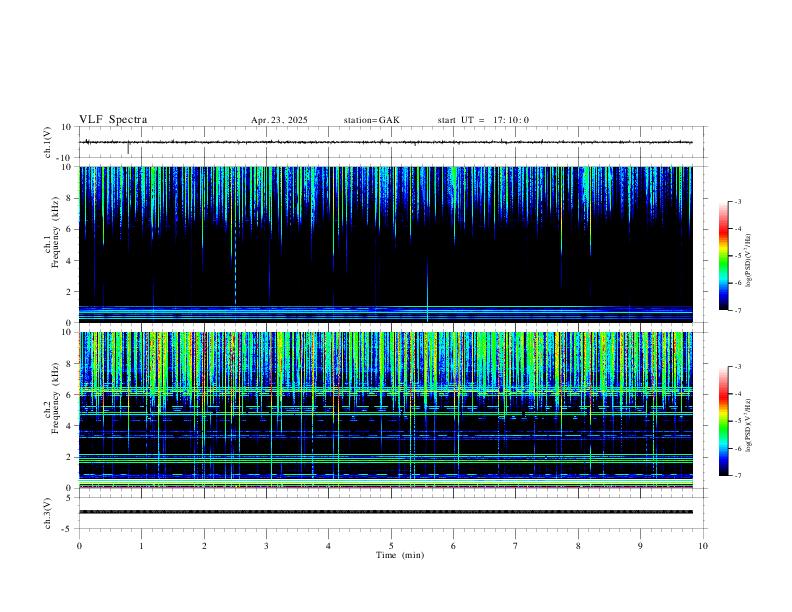Screen dimensions: 792x612
Task: Click the lower colorbar 'log(PSD)(V²/Hz)' label
Action: point(749,425)
